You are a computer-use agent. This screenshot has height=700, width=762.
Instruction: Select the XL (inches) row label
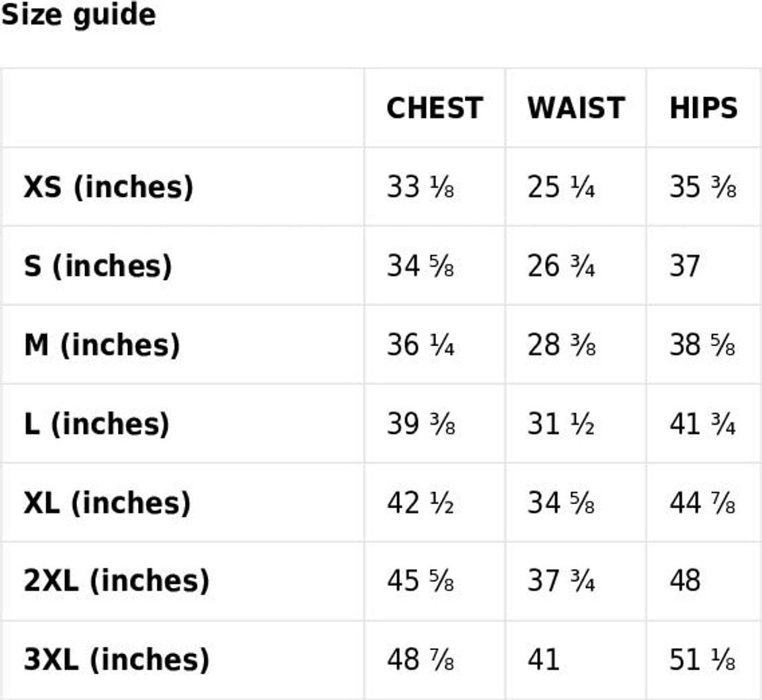[107, 502]
